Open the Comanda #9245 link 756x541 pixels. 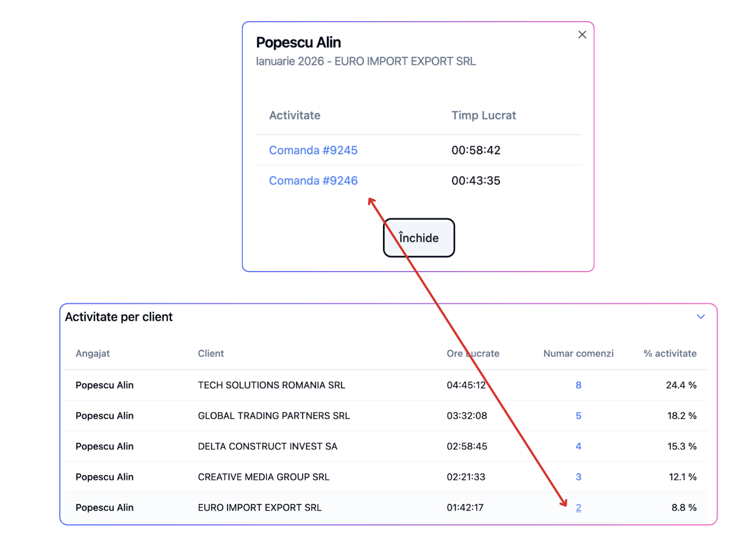[313, 150]
